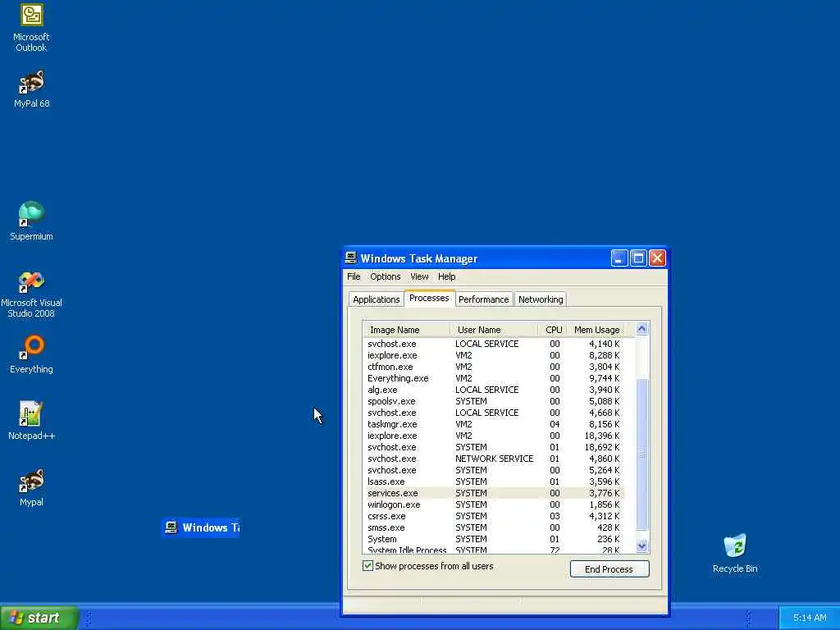Open the Start menu

pos(39,618)
